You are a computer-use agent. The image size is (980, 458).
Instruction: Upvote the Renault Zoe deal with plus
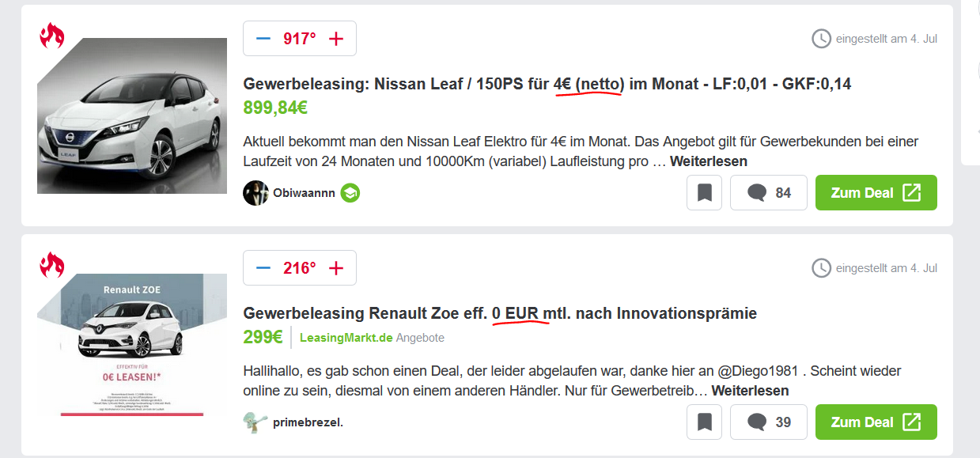click(336, 268)
